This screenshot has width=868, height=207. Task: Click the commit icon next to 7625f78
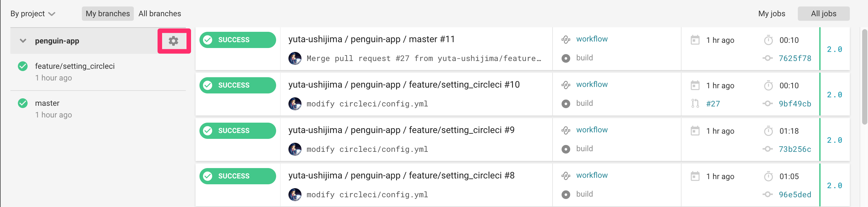tap(768, 58)
